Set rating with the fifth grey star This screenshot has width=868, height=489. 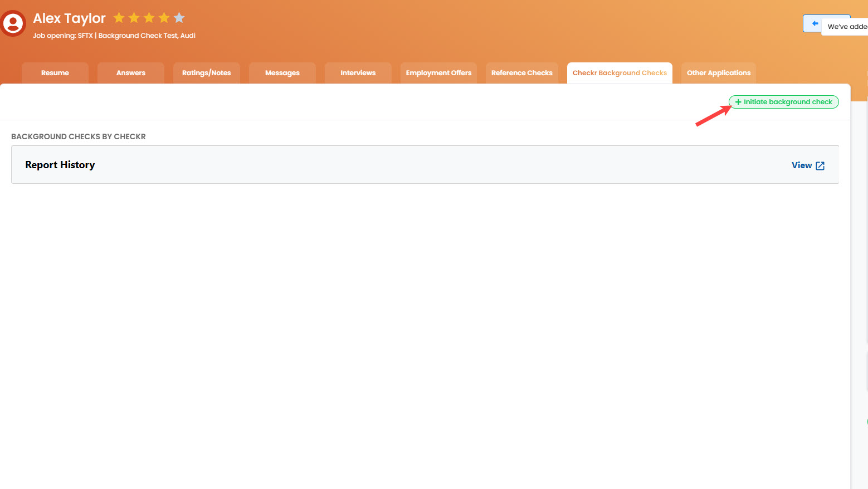179,18
